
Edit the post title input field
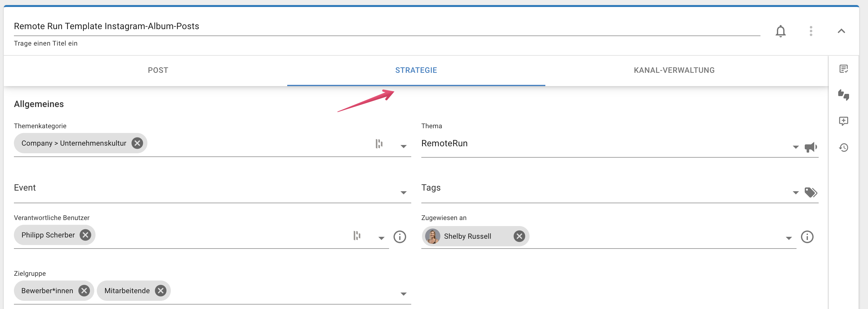(387, 26)
